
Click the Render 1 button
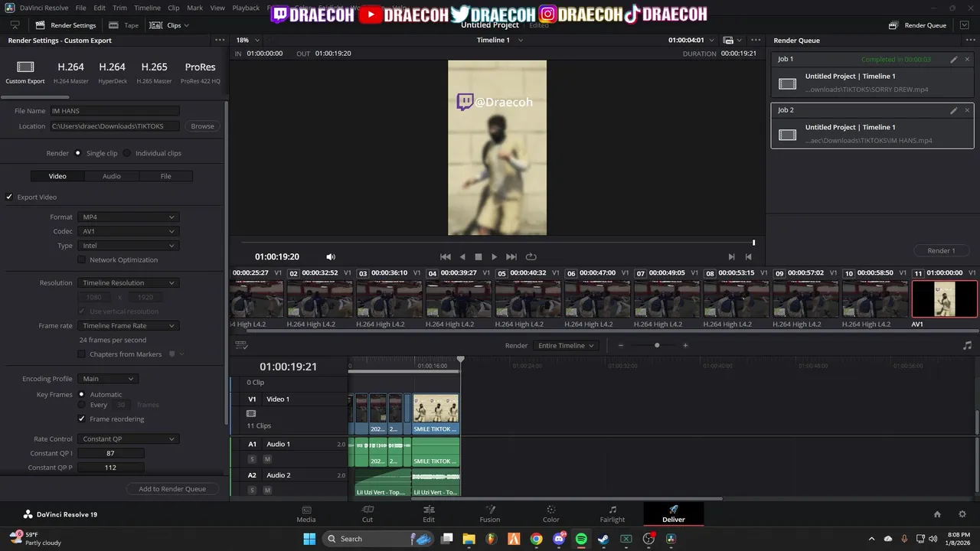point(941,251)
